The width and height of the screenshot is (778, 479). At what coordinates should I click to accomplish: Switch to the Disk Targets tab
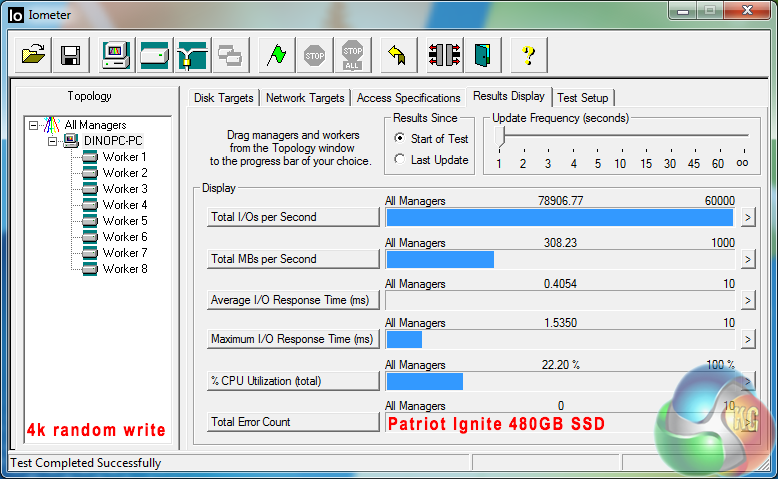(223, 98)
